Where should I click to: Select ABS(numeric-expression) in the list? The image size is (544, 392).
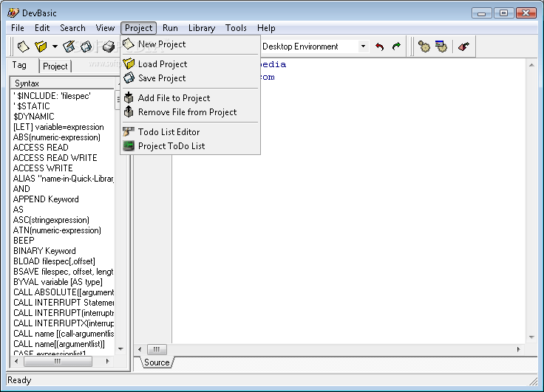(x=57, y=137)
